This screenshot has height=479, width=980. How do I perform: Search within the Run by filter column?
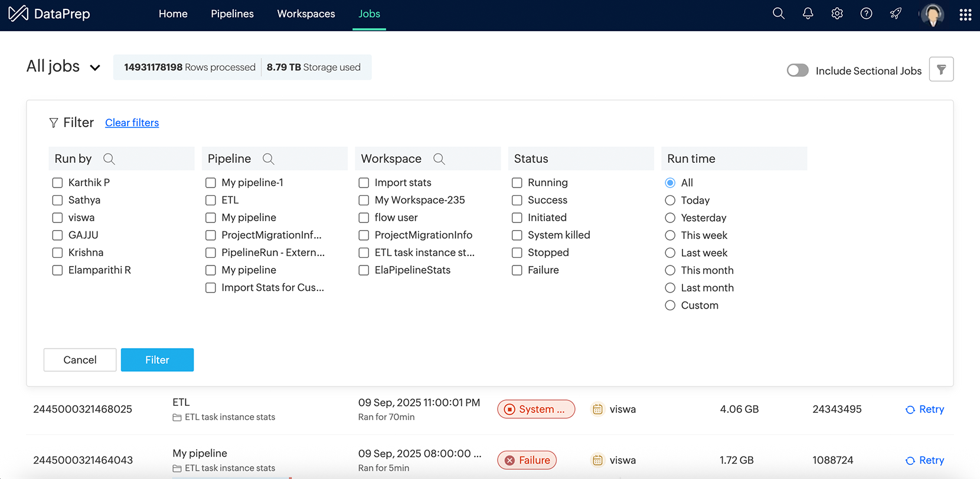coord(109,159)
